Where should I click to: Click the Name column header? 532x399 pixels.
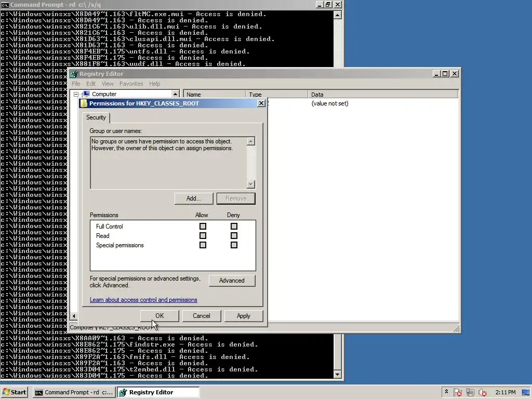214,95
